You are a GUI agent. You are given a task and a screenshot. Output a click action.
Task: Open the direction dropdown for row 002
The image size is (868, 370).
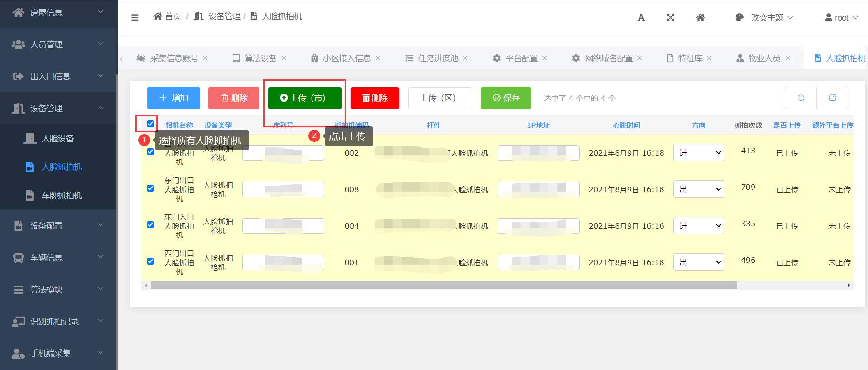(698, 152)
